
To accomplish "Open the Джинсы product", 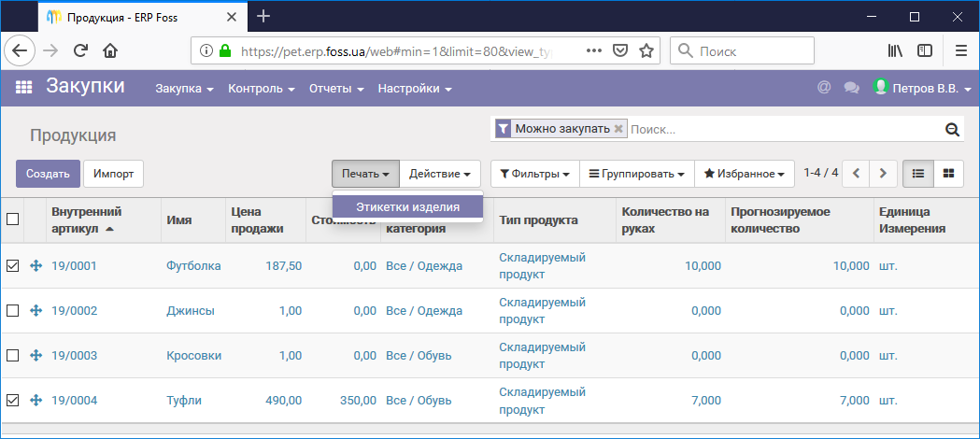I will point(191,310).
